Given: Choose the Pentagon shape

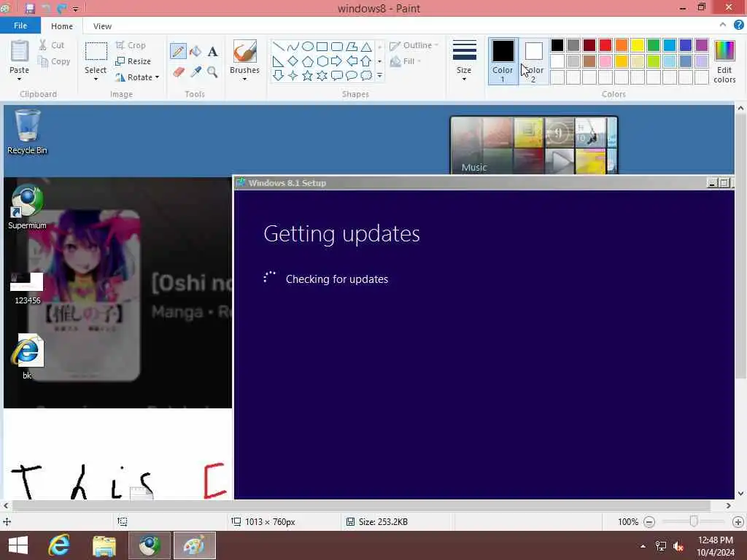Looking at the screenshot, I should pos(308,61).
